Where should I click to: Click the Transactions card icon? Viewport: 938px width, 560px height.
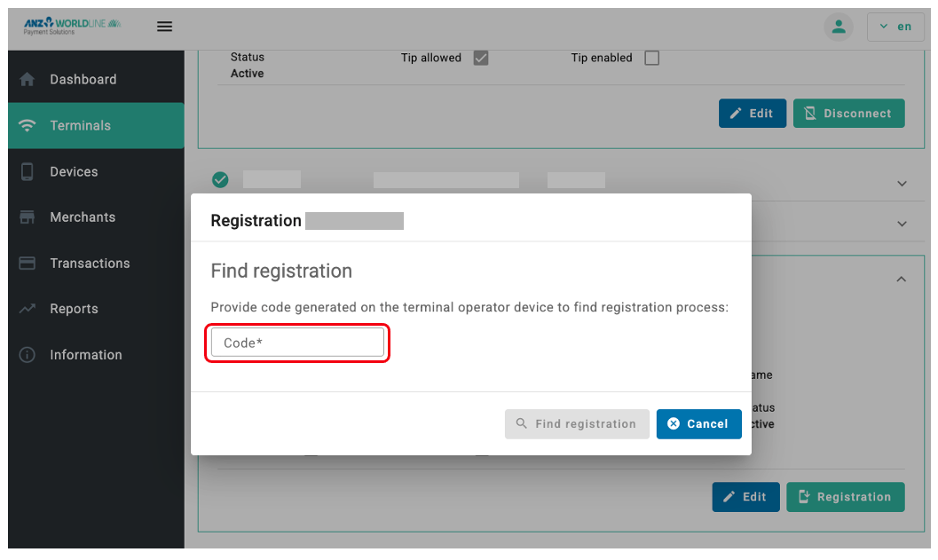pos(28,264)
